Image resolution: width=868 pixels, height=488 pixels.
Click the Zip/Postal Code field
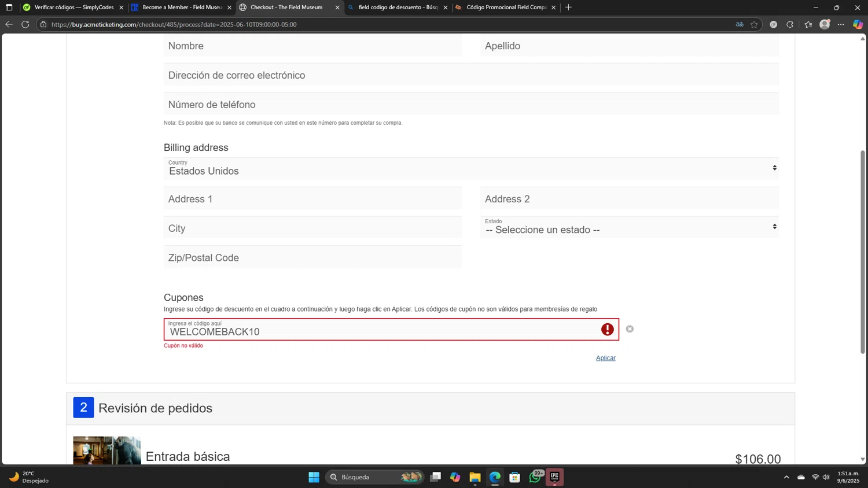[312, 258]
